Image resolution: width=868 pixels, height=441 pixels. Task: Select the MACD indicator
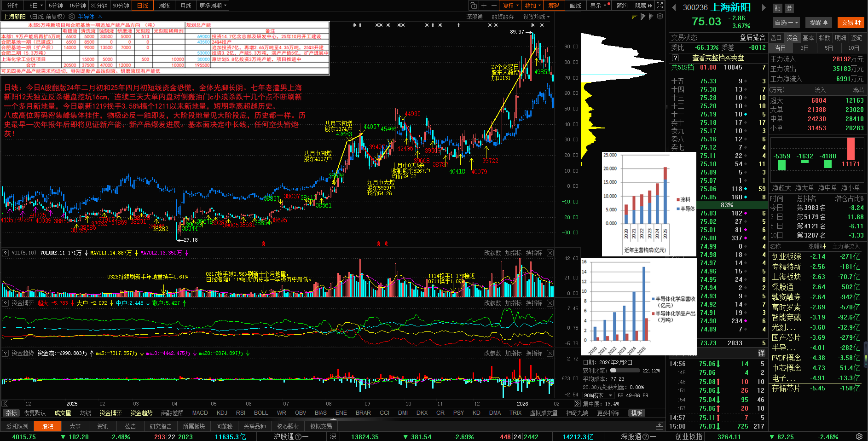200,413
